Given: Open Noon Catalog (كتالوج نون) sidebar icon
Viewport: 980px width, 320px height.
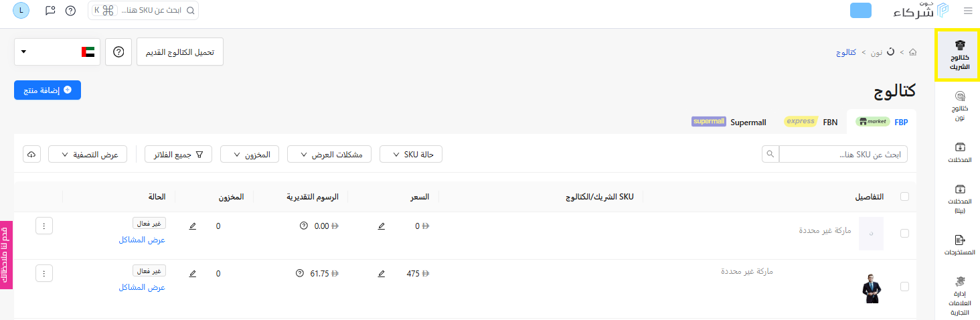Looking at the screenshot, I should pos(959,106).
